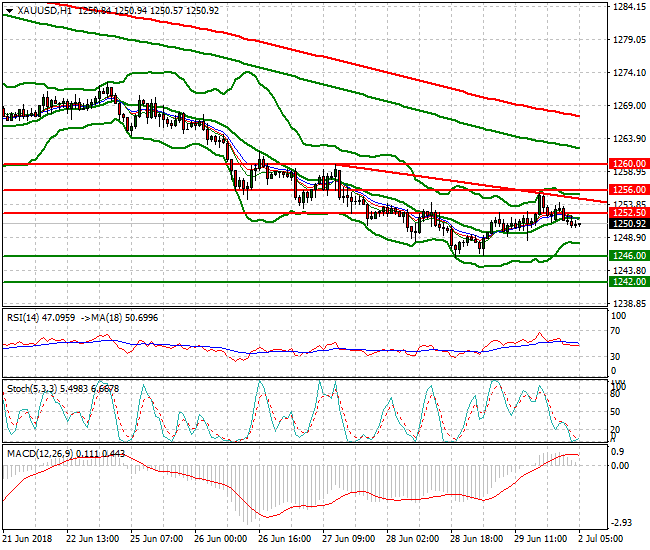Click the MACD scale value 0.9

click(x=618, y=451)
